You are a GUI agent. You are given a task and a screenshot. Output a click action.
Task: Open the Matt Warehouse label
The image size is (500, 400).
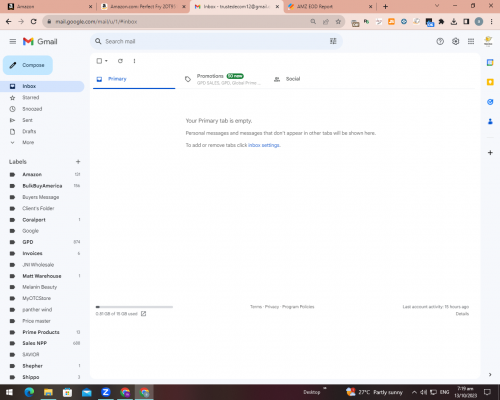[x=42, y=276]
